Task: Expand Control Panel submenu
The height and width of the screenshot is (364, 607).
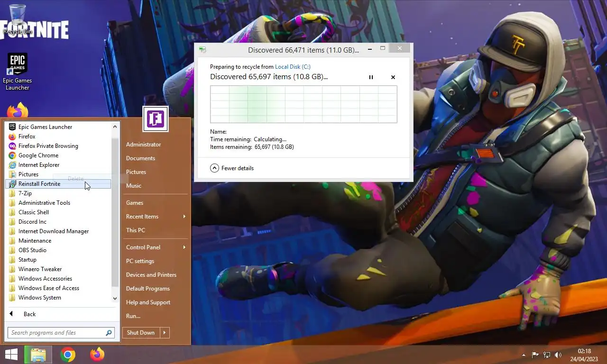Action: tap(156, 247)
